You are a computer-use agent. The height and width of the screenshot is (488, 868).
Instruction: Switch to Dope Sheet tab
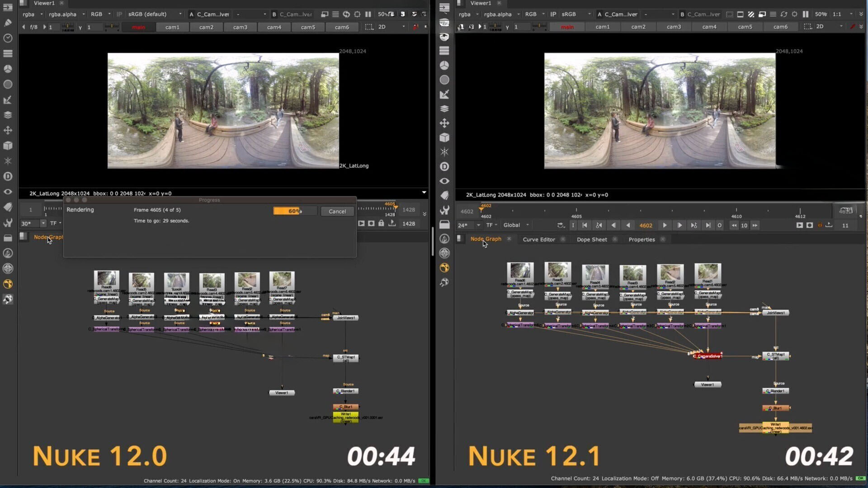click(x=592, y=239)
